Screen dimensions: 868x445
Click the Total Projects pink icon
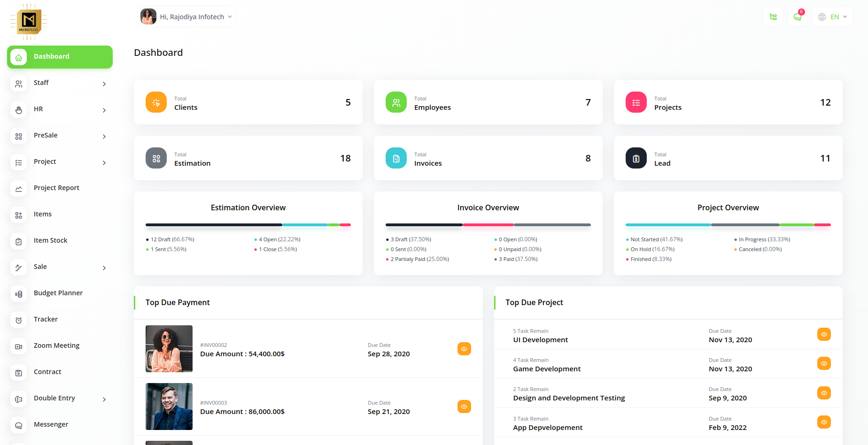coord(636,102)
